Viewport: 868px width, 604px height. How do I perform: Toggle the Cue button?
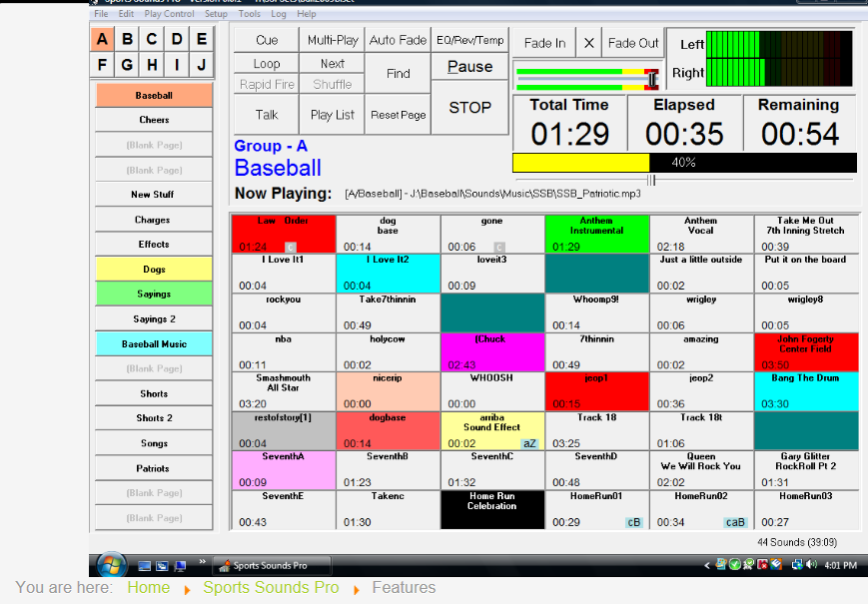[x=267, y=40]
